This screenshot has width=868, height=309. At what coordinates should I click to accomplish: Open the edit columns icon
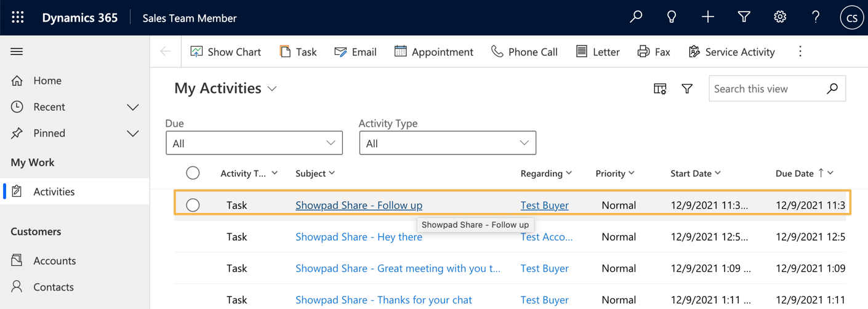660,89
